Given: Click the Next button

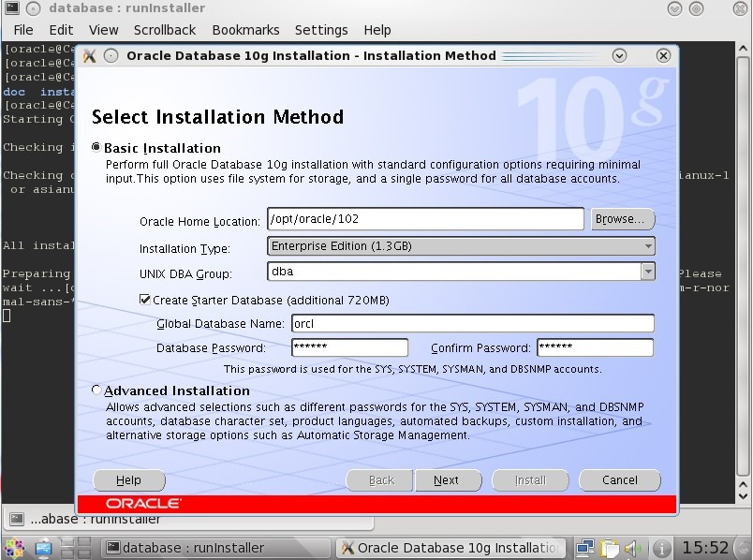Looking at the screenshot, I should coord(446,480).
